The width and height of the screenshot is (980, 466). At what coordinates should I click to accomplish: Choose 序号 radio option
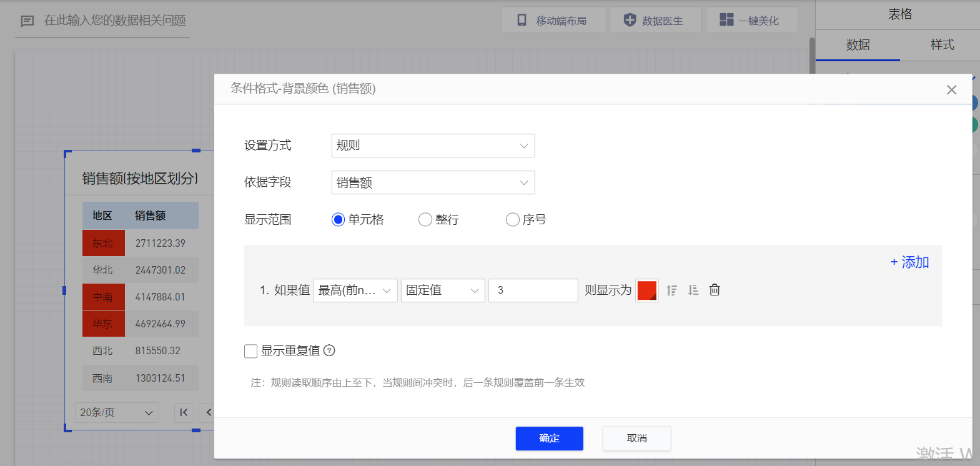(513, 219)
